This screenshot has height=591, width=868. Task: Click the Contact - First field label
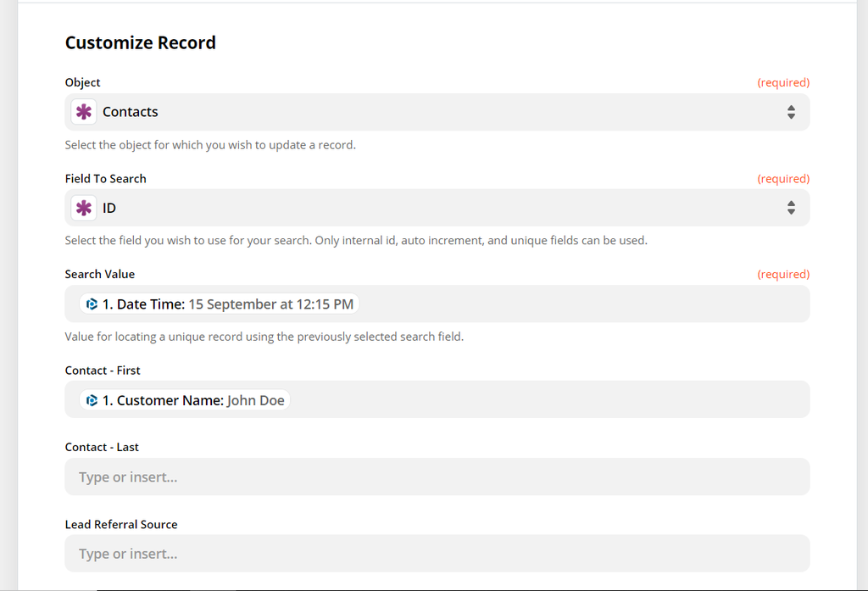pos(102,371)
